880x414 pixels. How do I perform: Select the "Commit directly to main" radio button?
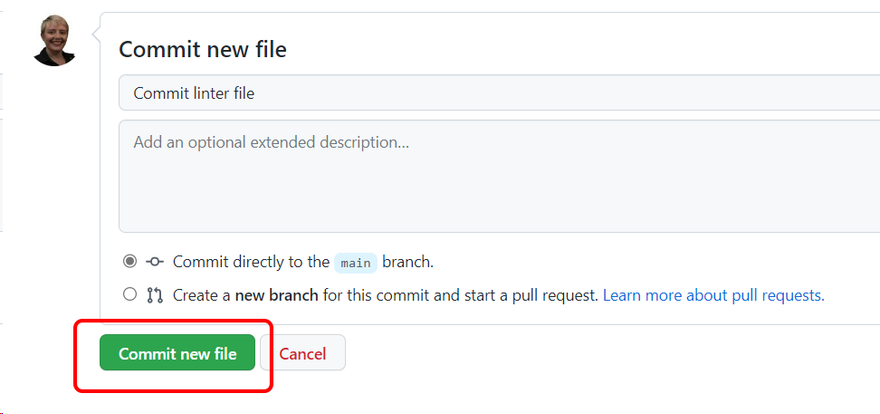tap(130, 262)
